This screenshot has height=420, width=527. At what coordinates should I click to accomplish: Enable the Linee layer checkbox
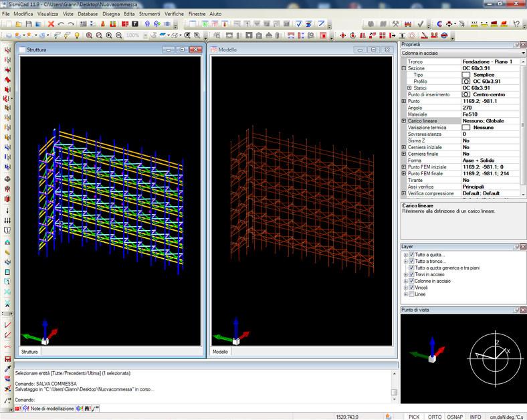[x=411, y=294]
